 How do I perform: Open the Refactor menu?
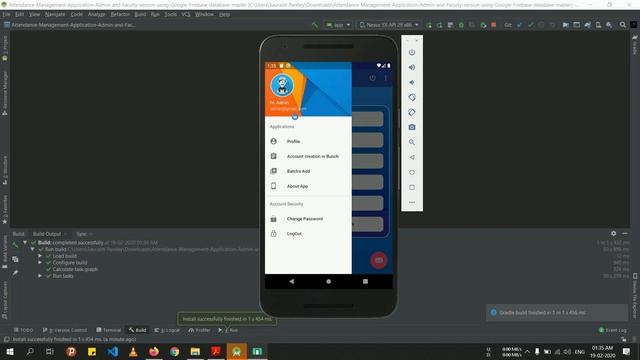[x=120, y=14]
